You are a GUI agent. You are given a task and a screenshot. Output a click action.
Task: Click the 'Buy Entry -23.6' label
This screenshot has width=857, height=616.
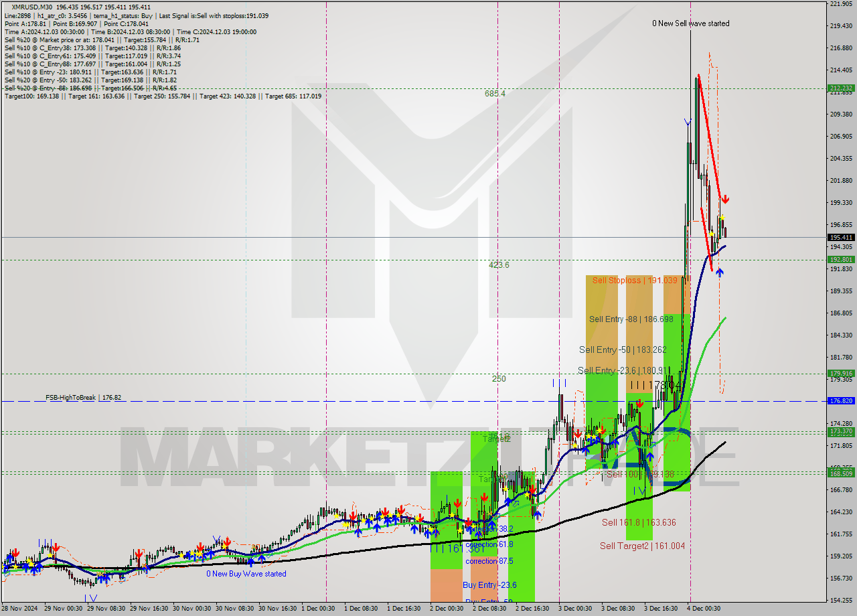[x=488, y=585]
